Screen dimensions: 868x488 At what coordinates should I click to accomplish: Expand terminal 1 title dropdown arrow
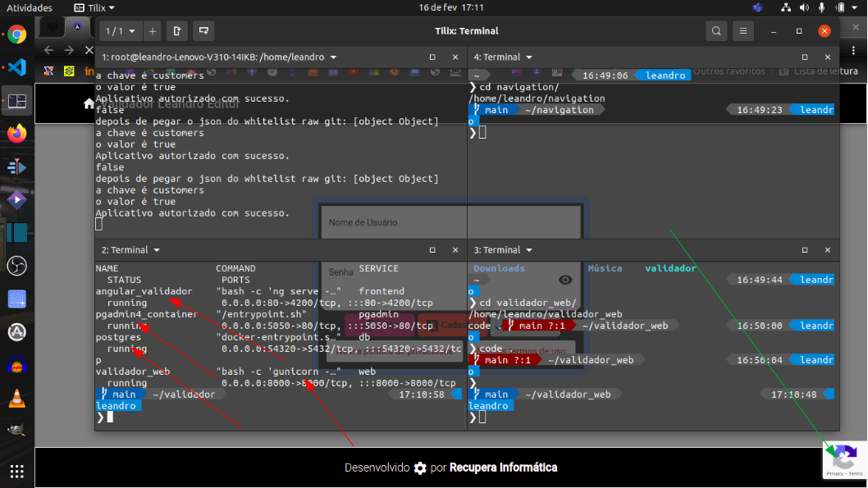[333, 57]
